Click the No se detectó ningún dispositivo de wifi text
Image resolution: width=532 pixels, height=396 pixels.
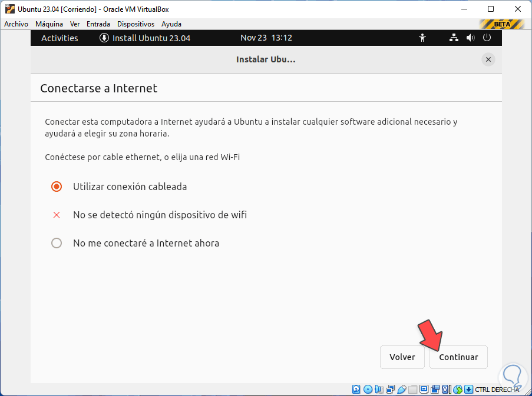click(160, 215)
